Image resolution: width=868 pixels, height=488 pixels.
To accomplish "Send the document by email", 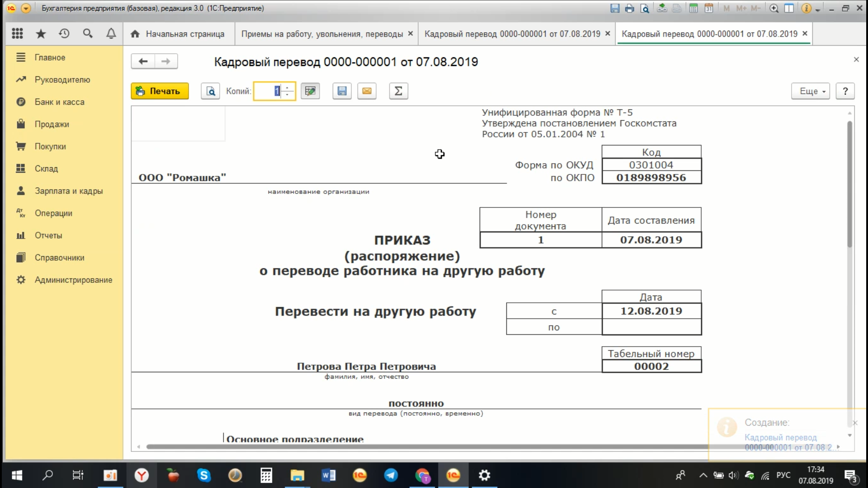I will click(x=367, y=91).
